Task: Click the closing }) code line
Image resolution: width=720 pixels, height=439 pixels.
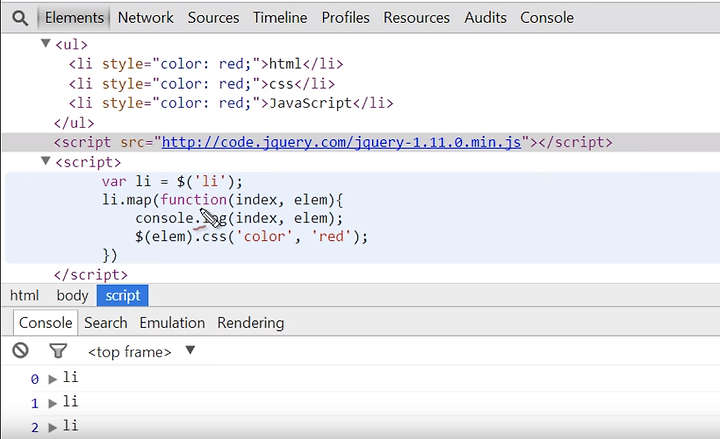Action: click(x=110, y=255)
